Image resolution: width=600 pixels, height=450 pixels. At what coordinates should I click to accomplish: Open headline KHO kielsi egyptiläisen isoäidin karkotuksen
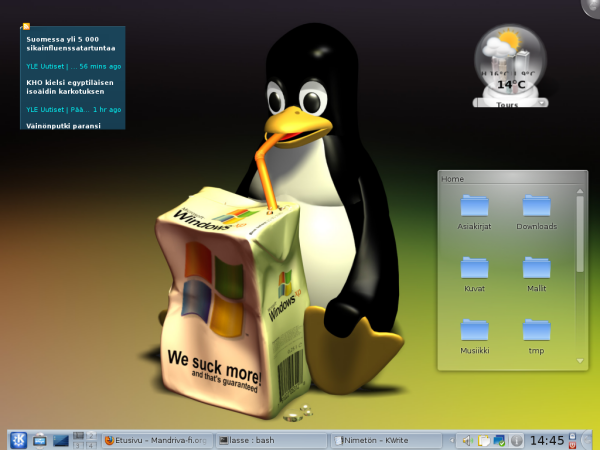pos(70,87)
